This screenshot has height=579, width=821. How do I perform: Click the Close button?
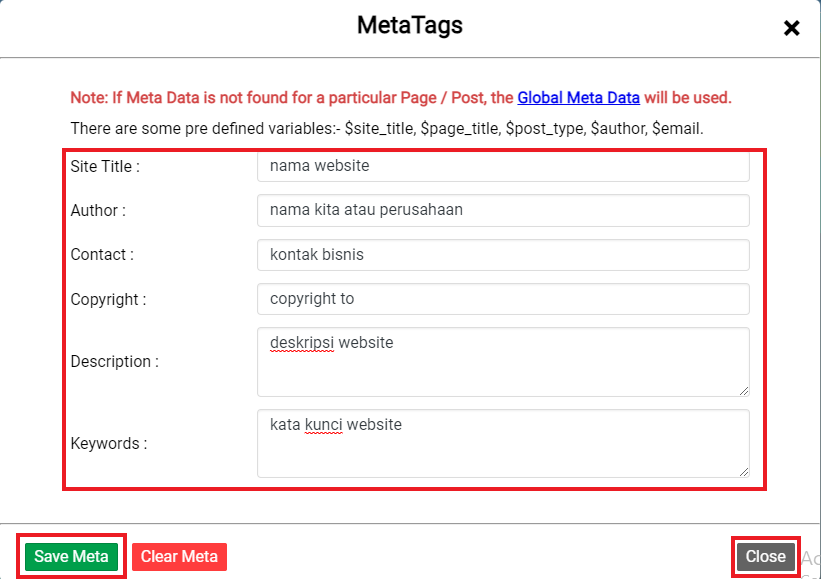[765, 556]
